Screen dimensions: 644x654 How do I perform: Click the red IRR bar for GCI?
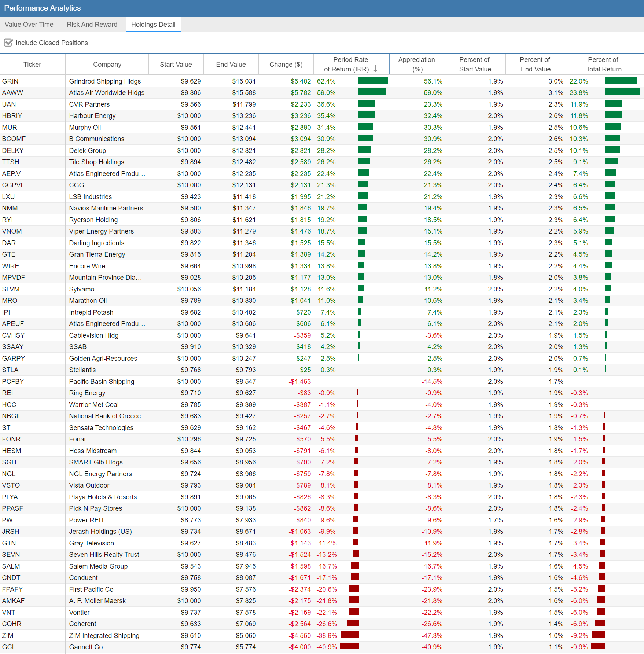pos(349,646)
